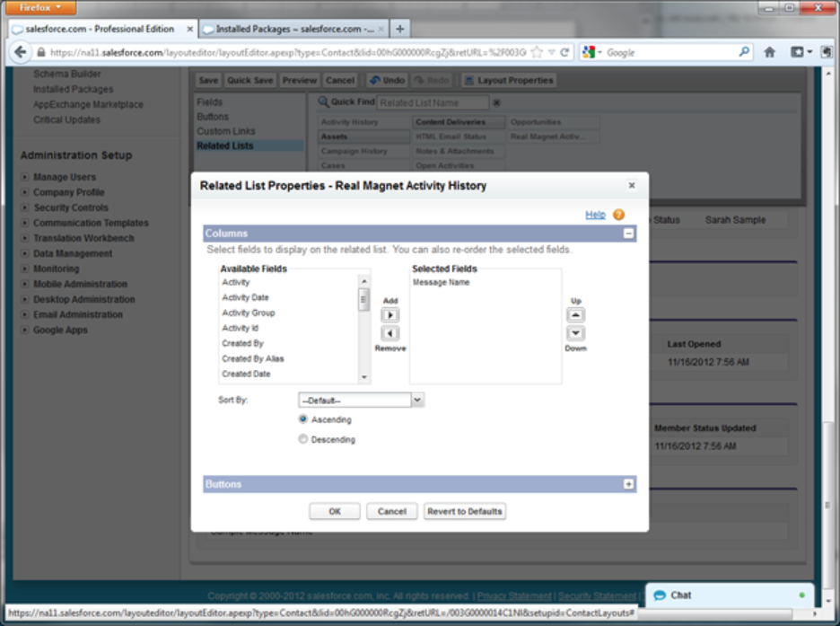840x626 pixels.
Task: Open a new browser tab
Action: tap(399, 29)
